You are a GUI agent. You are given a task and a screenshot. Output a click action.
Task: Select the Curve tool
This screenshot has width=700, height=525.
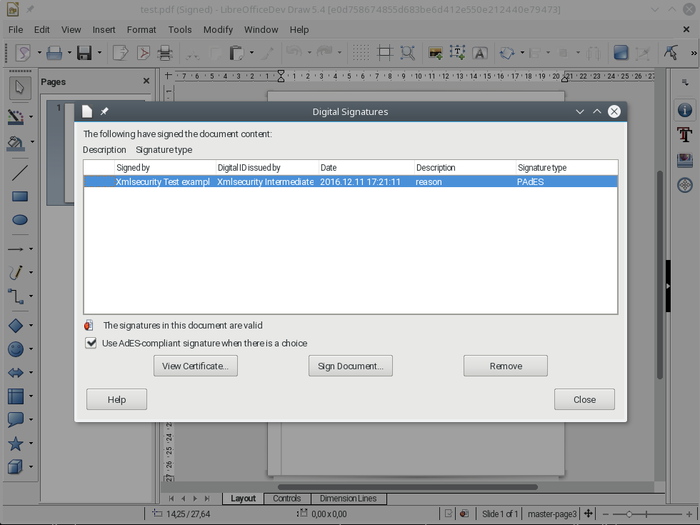(x=16, y=272)
